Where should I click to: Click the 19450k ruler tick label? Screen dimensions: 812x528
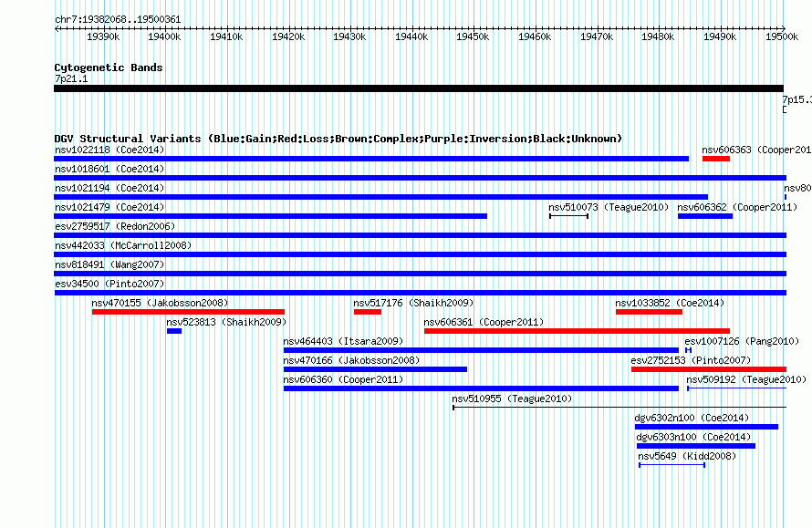(473, 36)
